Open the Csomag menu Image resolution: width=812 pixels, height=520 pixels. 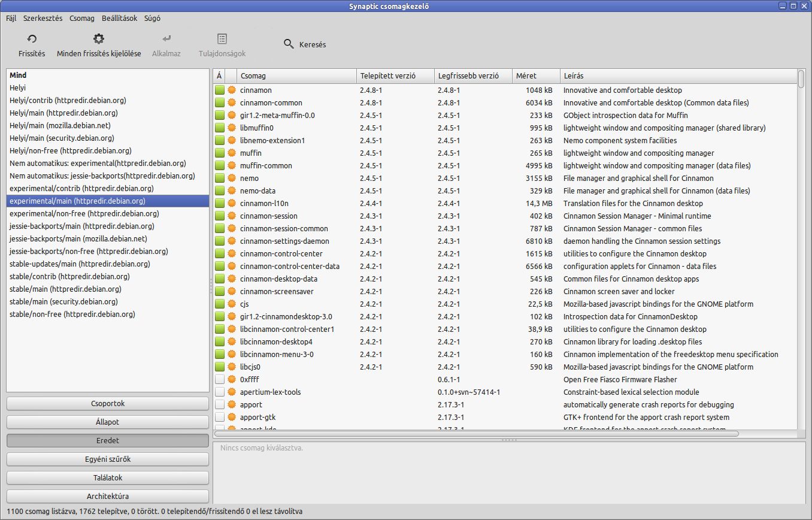[82, 18]
